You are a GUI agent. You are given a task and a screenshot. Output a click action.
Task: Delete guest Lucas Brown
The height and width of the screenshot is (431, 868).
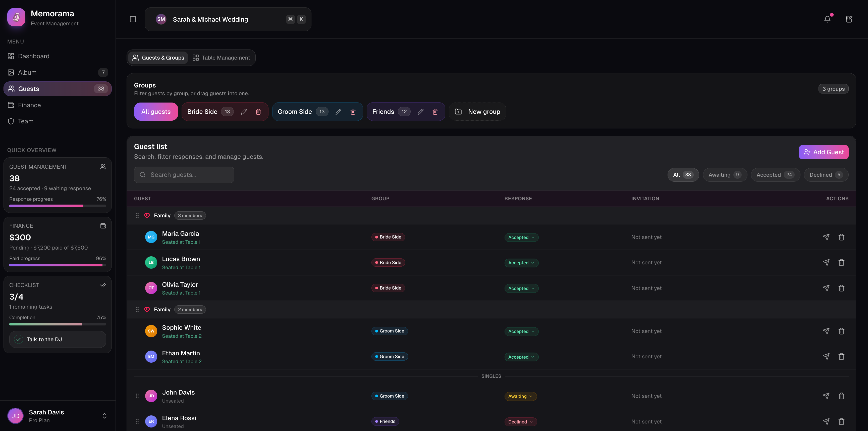click(841, 262)
